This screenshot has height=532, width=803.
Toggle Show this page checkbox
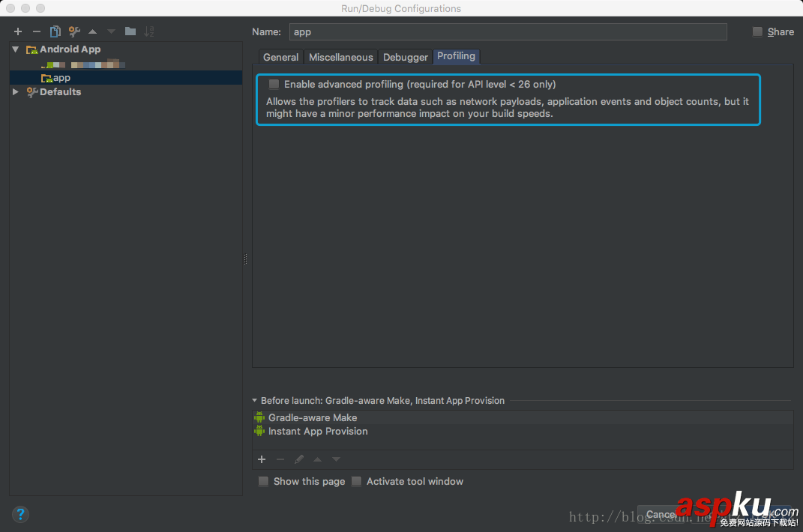(x=264, y=481)
